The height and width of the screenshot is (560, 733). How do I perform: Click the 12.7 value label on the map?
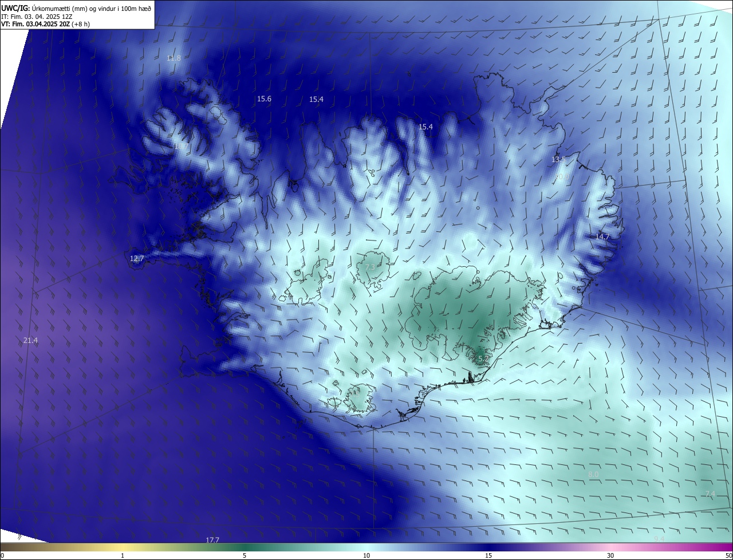coord(137,259)
